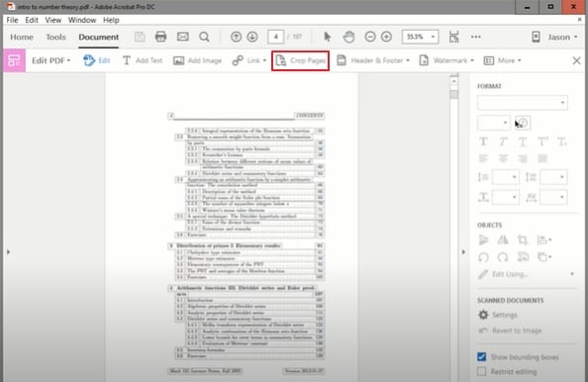588x382 pixels.
Task: Click the Print icon
Action: coord(161,37)
